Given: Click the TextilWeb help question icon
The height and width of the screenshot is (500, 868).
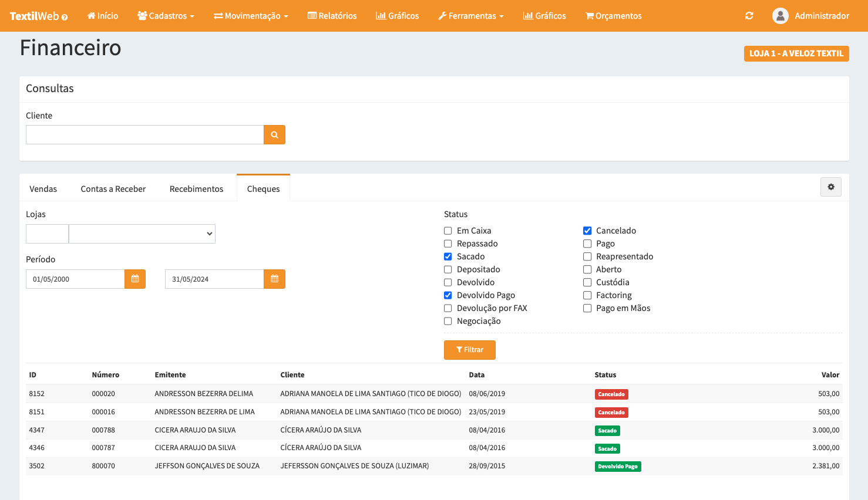Looking at the screenshot, I should (x=65, y=17).
